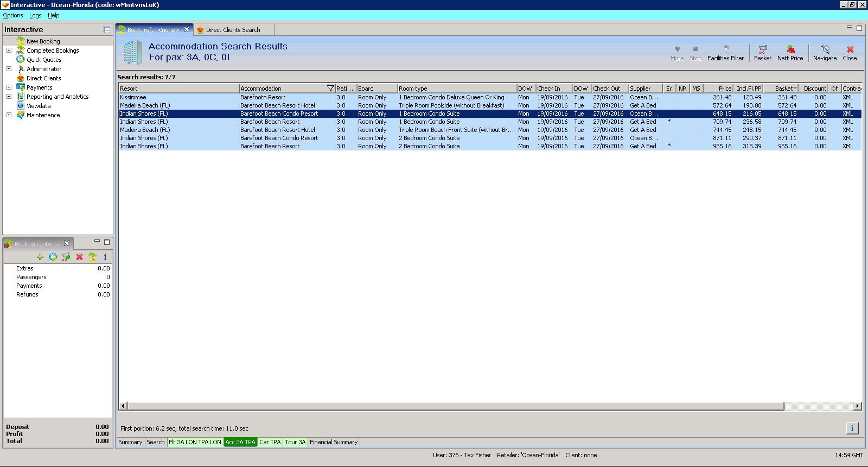
Task: Close the search results with red X
Action: [850, 53]
